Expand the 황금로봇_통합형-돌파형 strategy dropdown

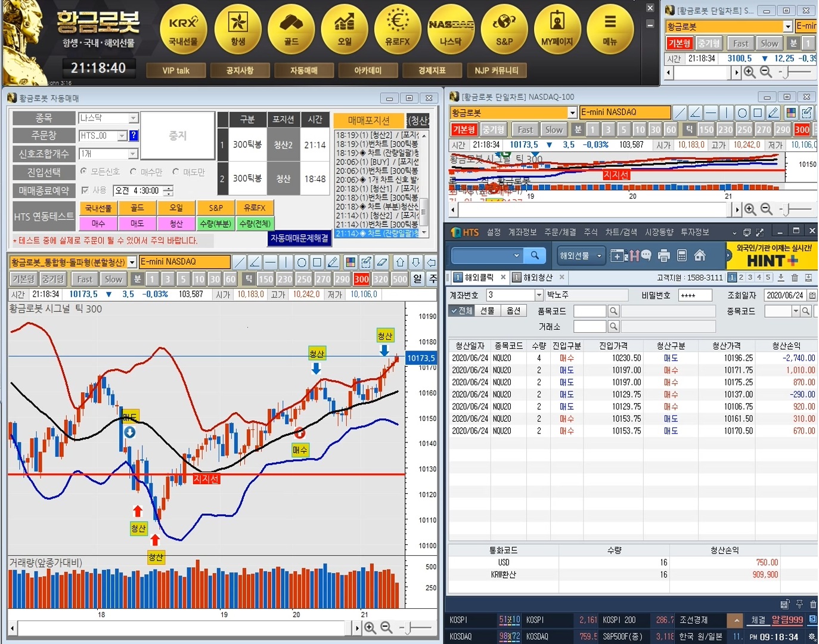point(132,262)
